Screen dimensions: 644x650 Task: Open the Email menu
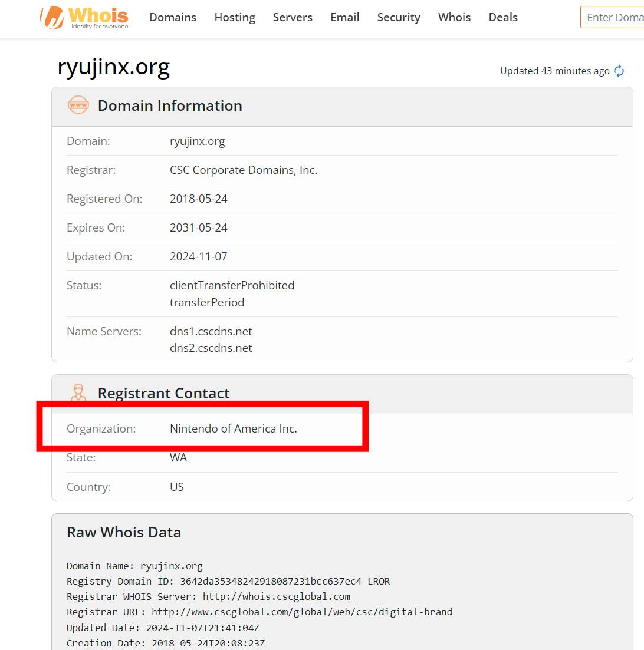click(x=344, y=18)
